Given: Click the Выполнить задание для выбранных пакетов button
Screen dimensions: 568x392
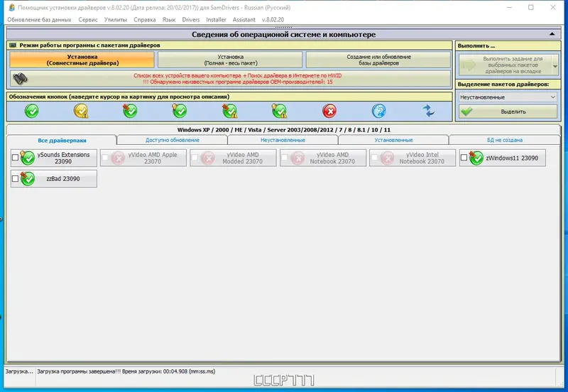Looking at the screenshot, I should tap(506, 65).
